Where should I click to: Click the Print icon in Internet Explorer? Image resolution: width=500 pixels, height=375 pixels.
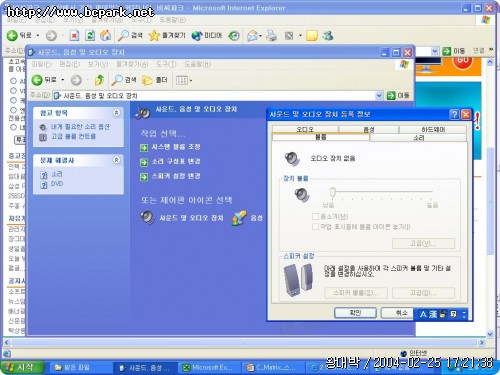point(272,35)
